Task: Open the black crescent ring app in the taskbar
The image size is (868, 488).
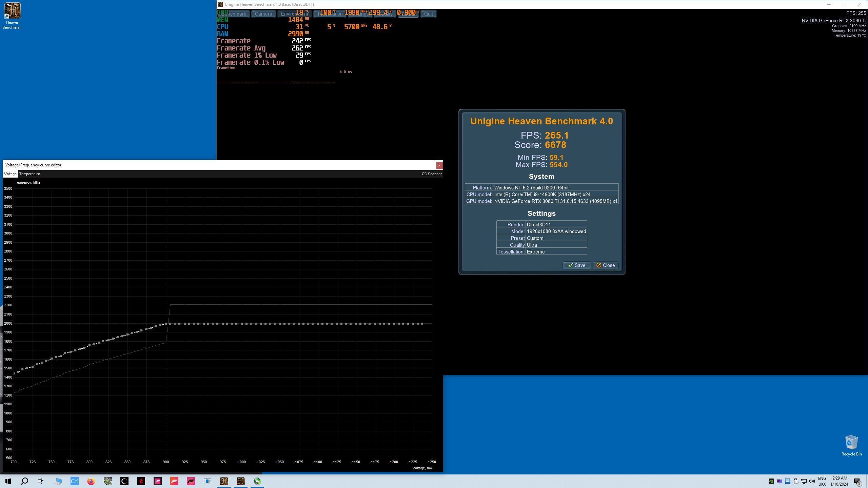Action: coord(124,481)
